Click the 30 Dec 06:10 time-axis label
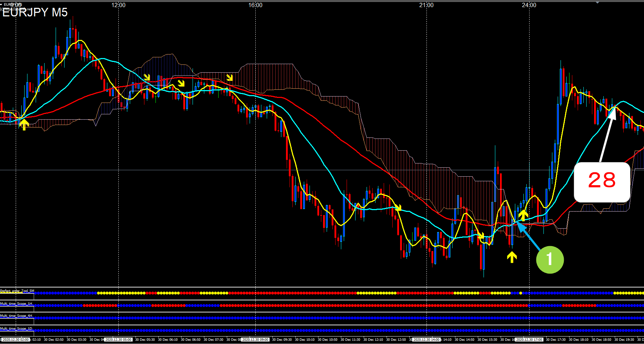The width and height of the screenshot is (644, 344). 168,340
